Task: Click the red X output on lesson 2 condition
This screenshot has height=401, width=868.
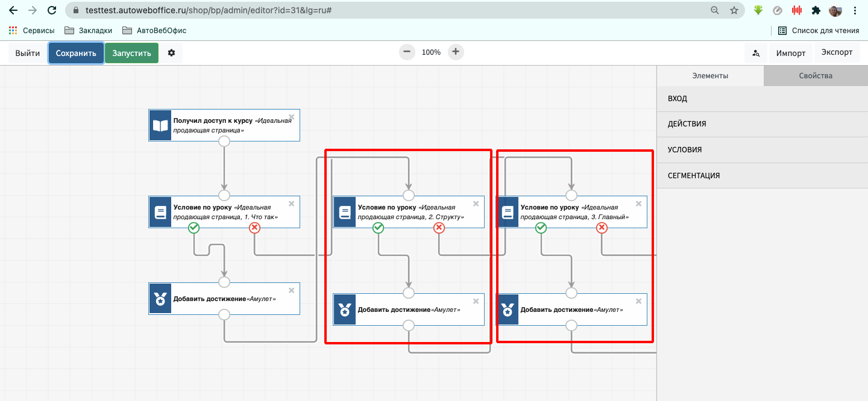Action: 439,228
